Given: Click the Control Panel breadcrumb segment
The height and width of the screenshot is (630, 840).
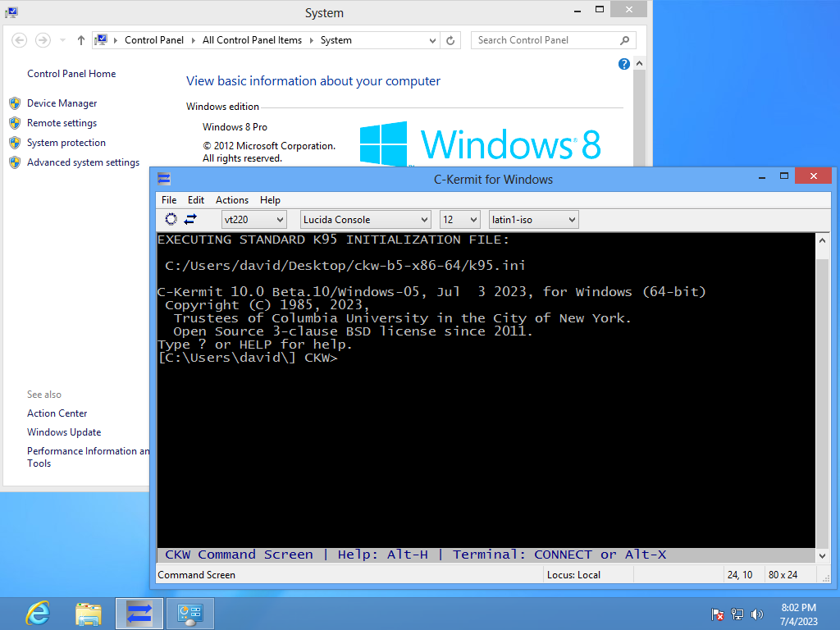Looking at the screenshot, I should 153,40.
